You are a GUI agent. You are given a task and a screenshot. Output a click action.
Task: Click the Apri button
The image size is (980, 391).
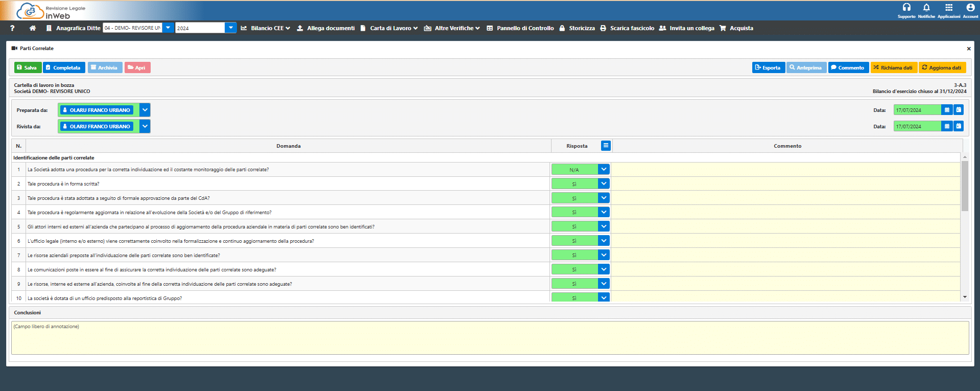tap(137, 67)
